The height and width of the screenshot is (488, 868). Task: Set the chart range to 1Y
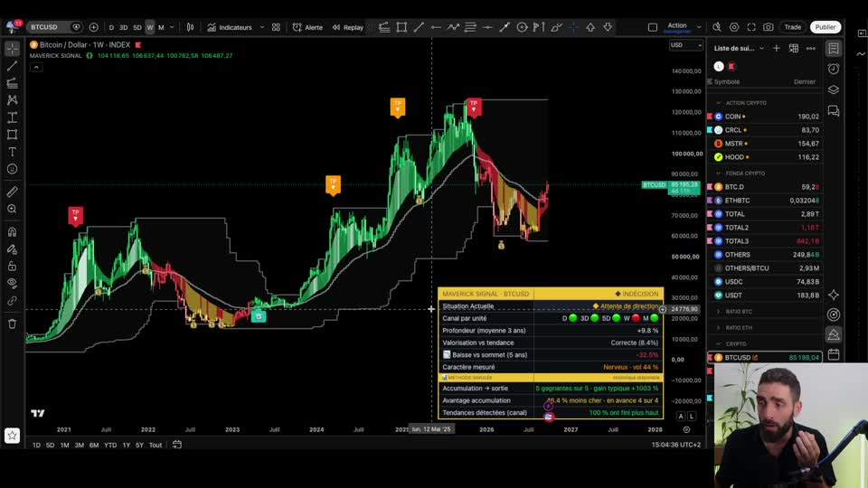pos(127,445)
